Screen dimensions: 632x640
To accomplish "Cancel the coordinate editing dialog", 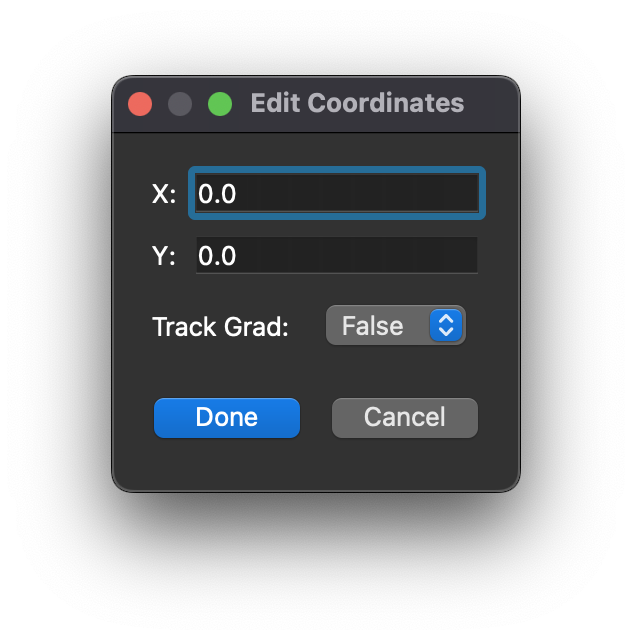I will (x=405, y=418).
